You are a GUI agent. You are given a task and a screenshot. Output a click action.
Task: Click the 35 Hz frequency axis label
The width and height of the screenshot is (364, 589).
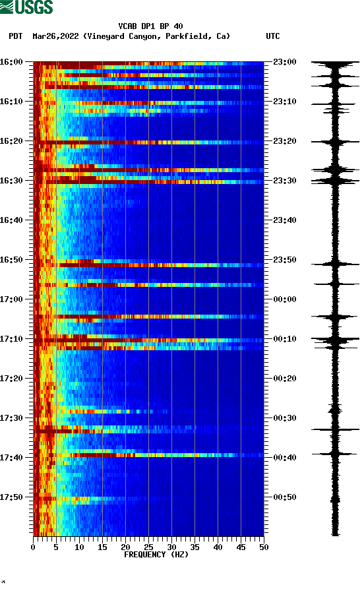click(x=195, y=547)
